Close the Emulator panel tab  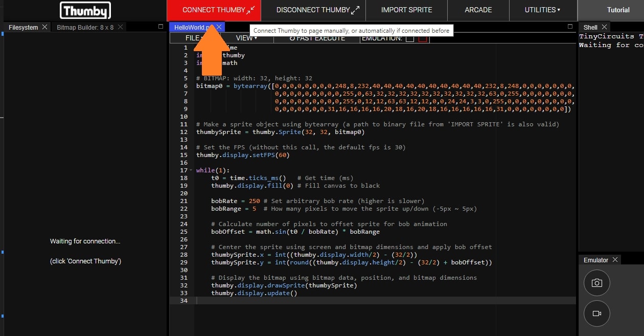(615, 260)
